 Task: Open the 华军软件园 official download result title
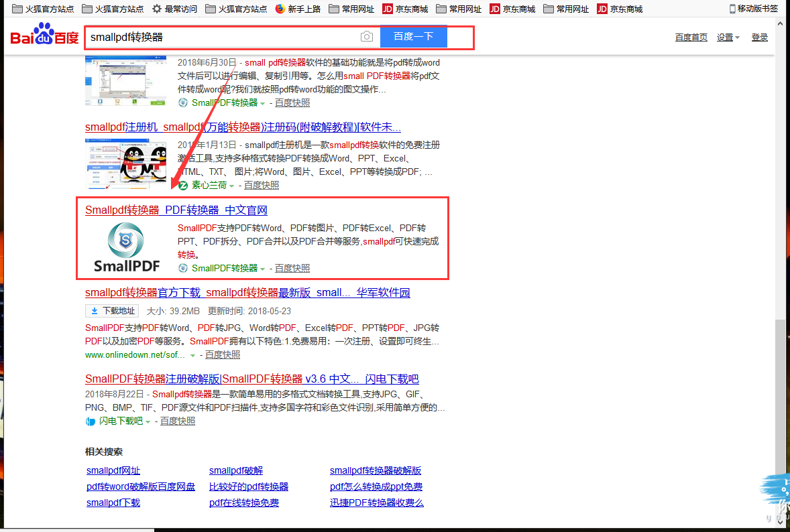coord(247,292)
